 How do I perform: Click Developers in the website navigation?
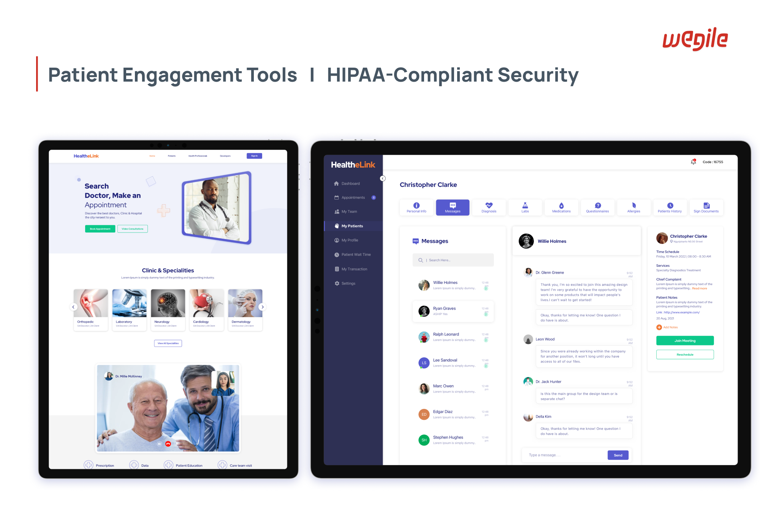click(x=225, y=156)
